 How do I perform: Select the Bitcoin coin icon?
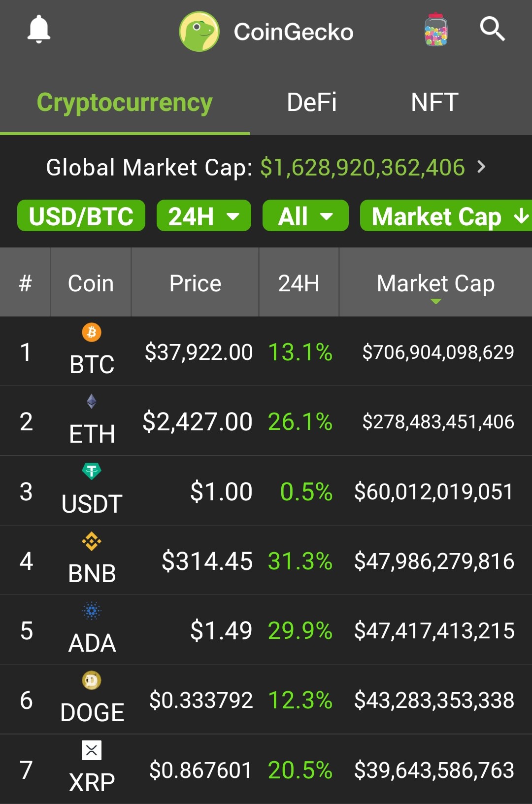[x=92, y=332]
